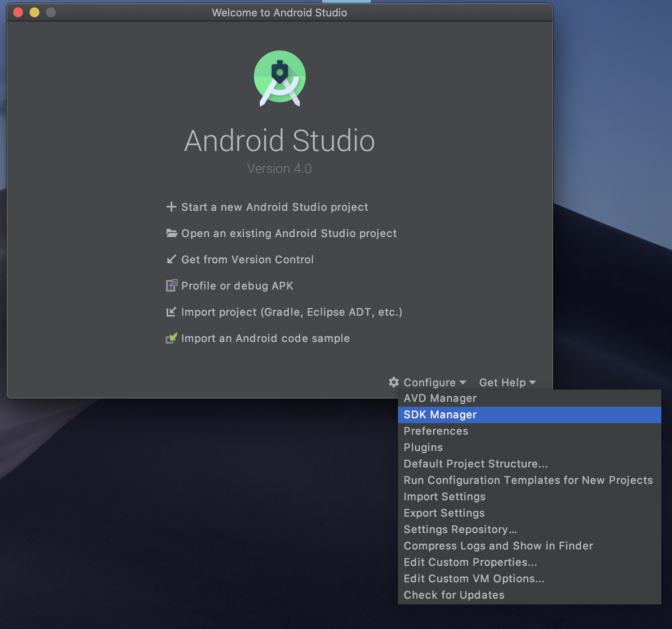The height and width of the screenshot is (629, 672).
Task: Open Edit Custom Properties...
Action: pyautogui.click(x=529, y=562)
